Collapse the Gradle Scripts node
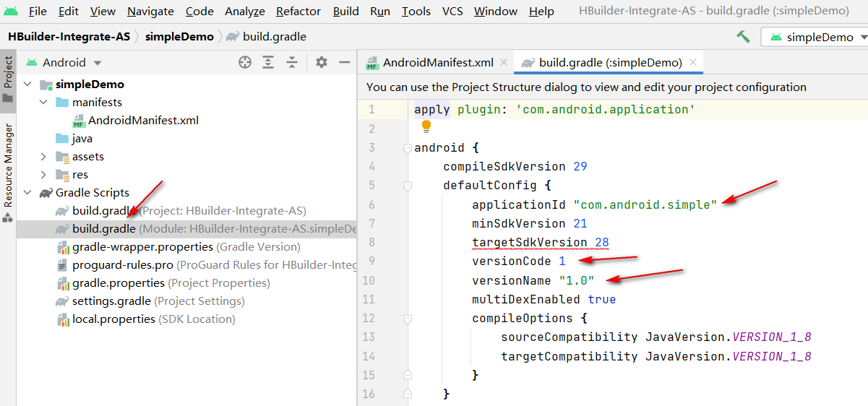 point(27,193)
